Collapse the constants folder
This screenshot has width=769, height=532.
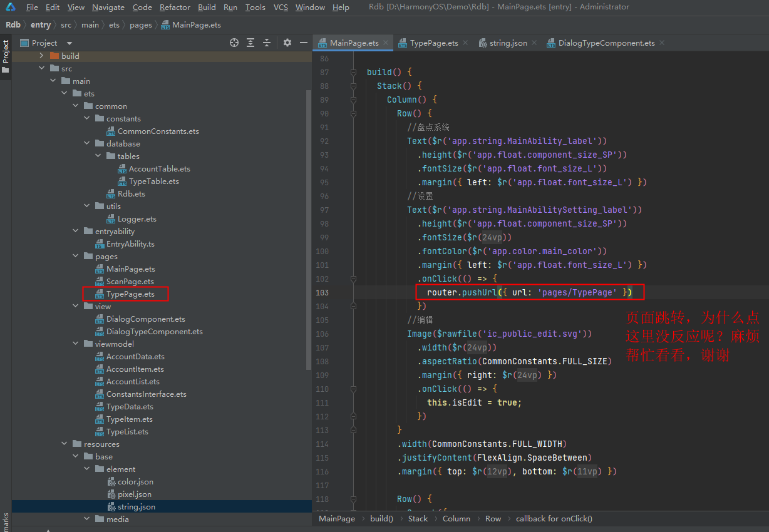(x=86, y=118)
